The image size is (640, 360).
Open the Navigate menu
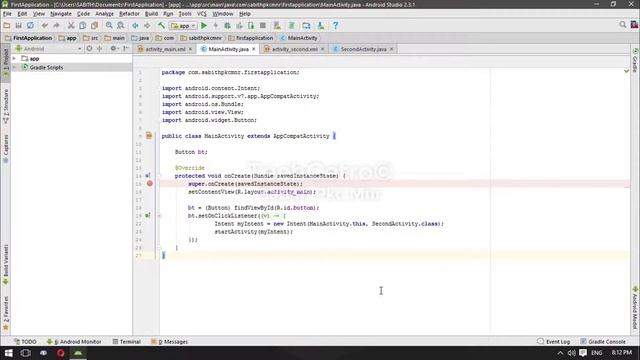61,13
